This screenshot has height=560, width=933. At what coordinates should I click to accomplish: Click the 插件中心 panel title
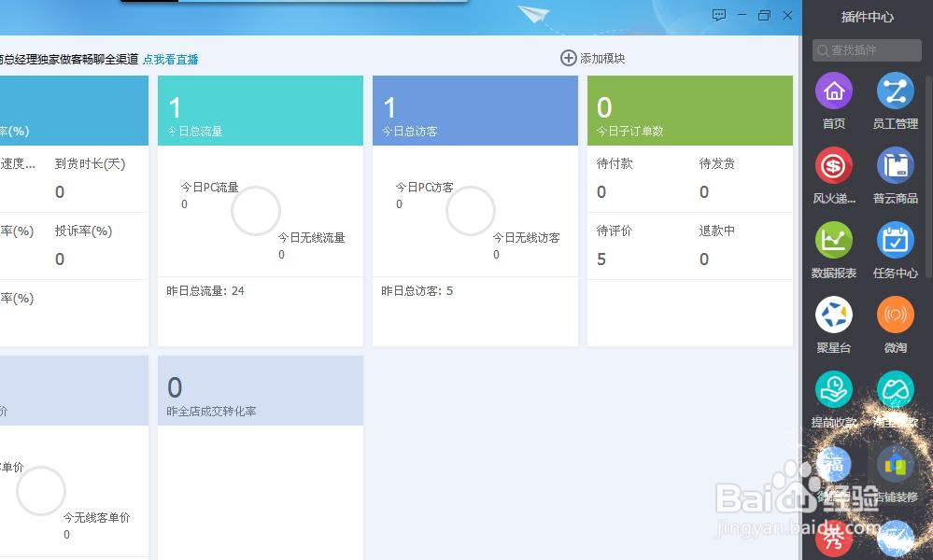pos(867,17)
